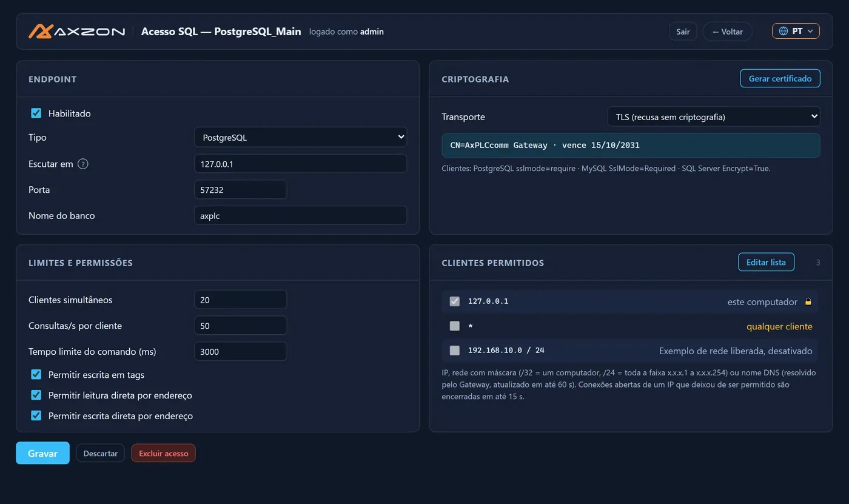Viewport: 849px width, 504px height.
Task: Save settings with the Gravar button
Action: point(42,453)
